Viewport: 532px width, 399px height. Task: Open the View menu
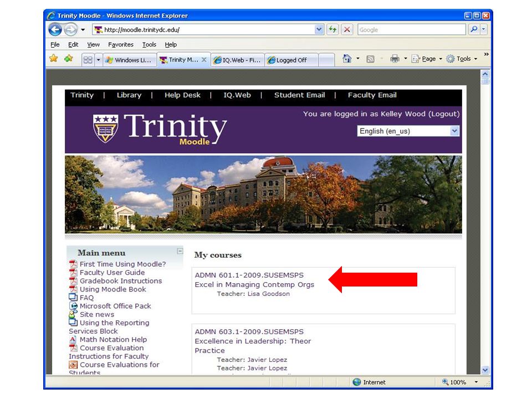pos(93,44)
